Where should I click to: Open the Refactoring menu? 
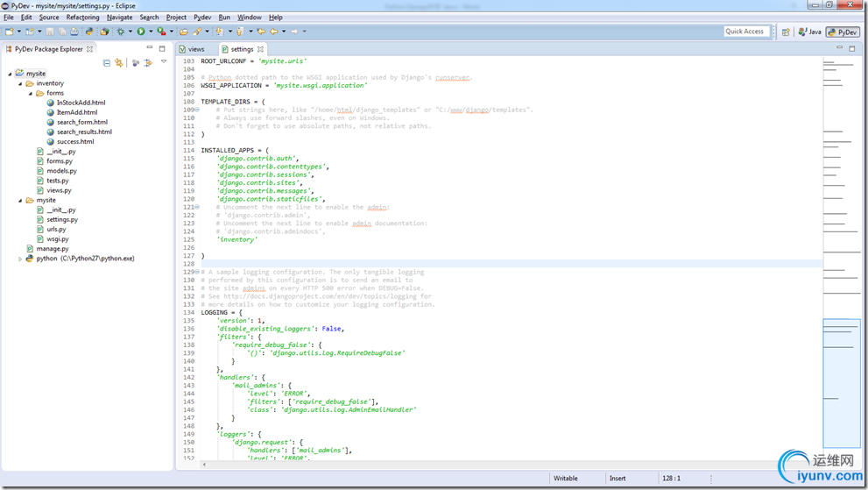click(82, 18)
